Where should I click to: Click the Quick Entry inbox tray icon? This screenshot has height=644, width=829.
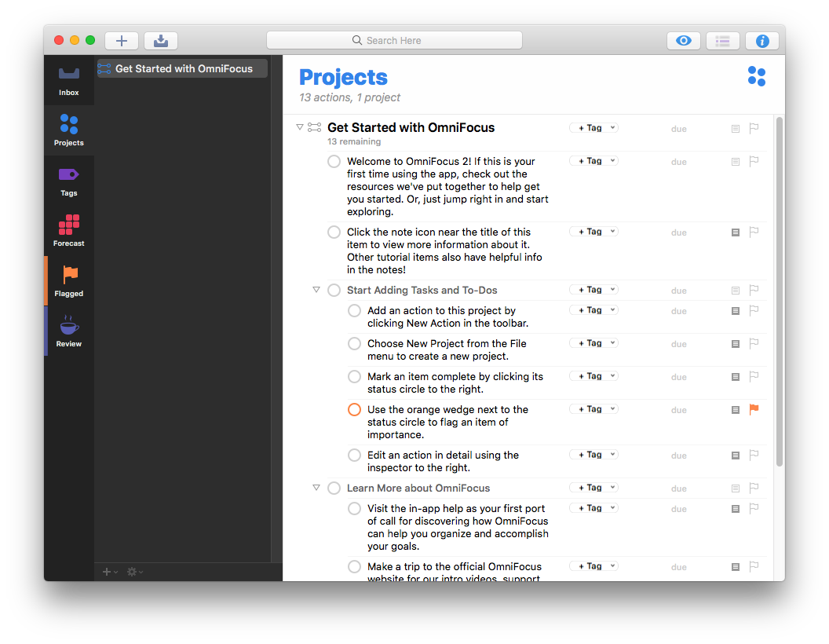point(161,41)
